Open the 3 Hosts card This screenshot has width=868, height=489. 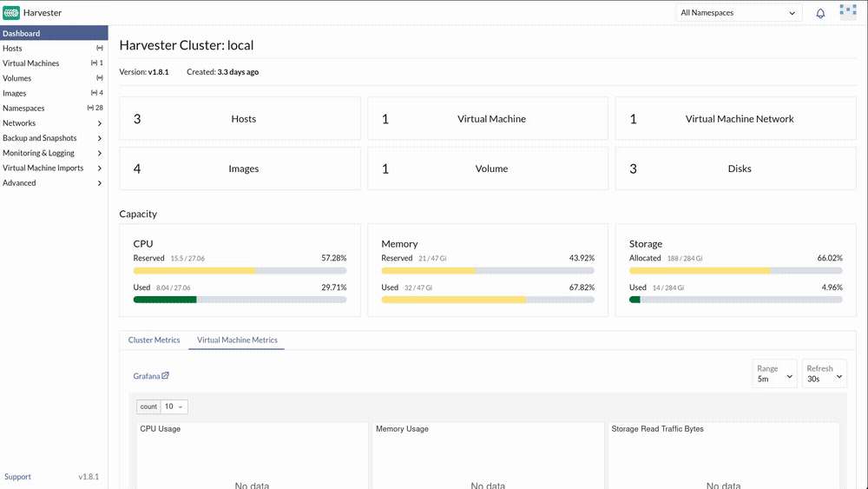240,118
